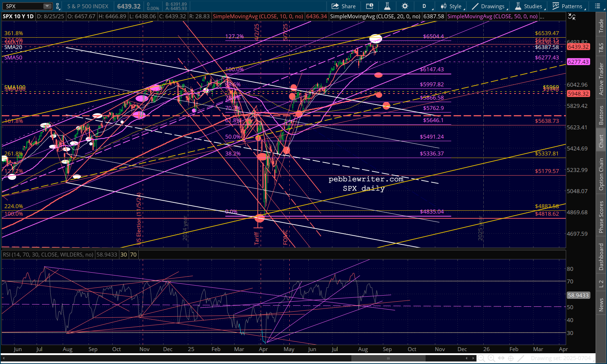Open the SPX symbol dropdown arrow

47,6
